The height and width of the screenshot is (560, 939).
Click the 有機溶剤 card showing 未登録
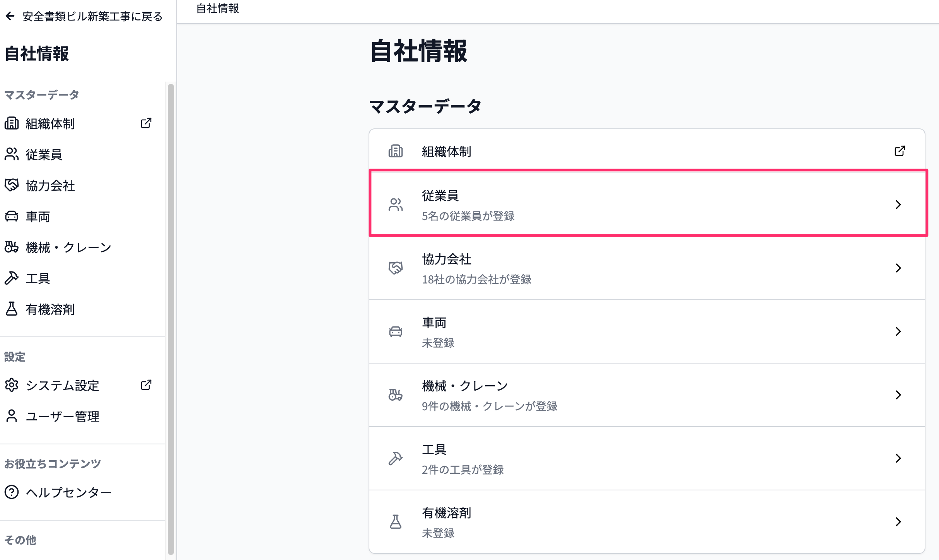(x=647, y=522)
